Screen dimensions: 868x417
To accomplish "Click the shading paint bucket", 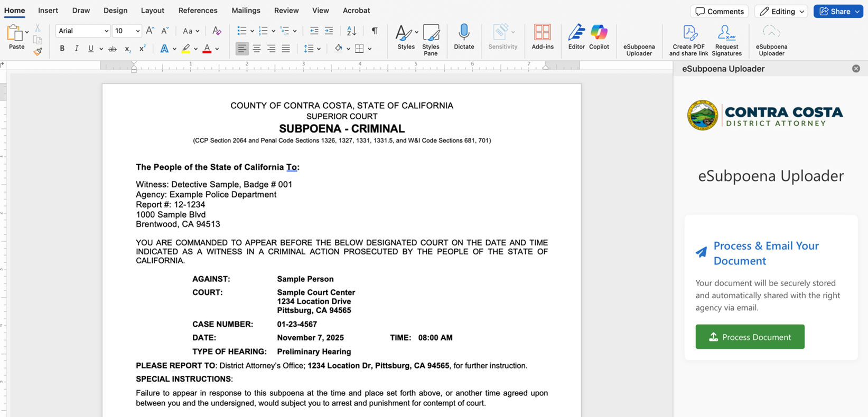I will click(x=338, y=49).
